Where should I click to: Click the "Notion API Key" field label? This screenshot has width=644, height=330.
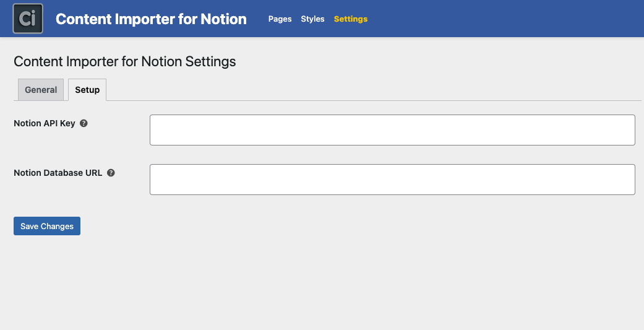click(45, 123)
